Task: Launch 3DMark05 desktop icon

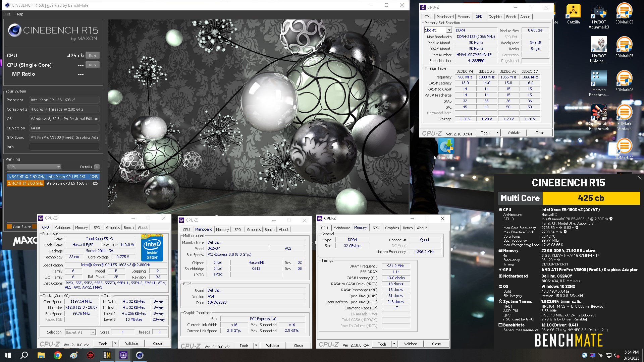Action: pyautogui.click(x=624, y=48)
